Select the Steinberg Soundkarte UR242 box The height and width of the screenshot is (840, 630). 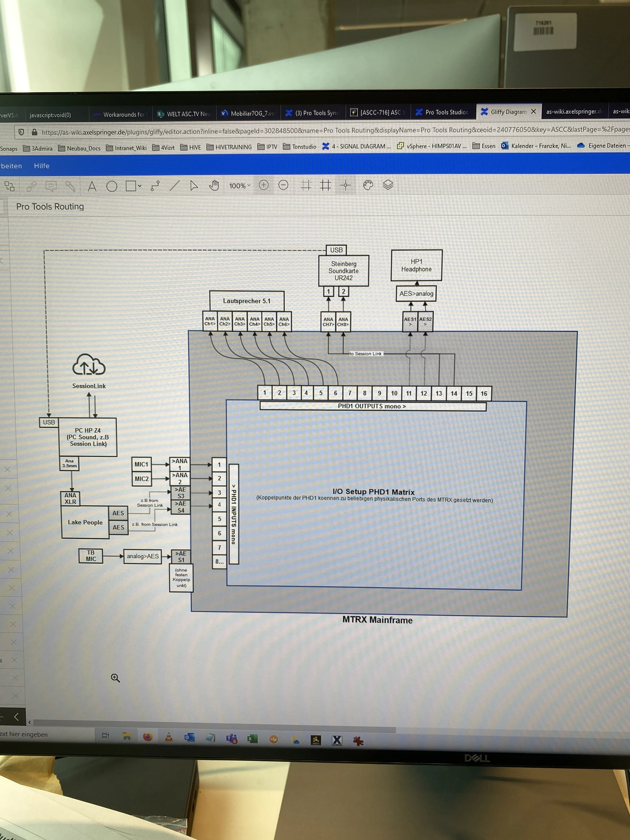tap(343, 271)
